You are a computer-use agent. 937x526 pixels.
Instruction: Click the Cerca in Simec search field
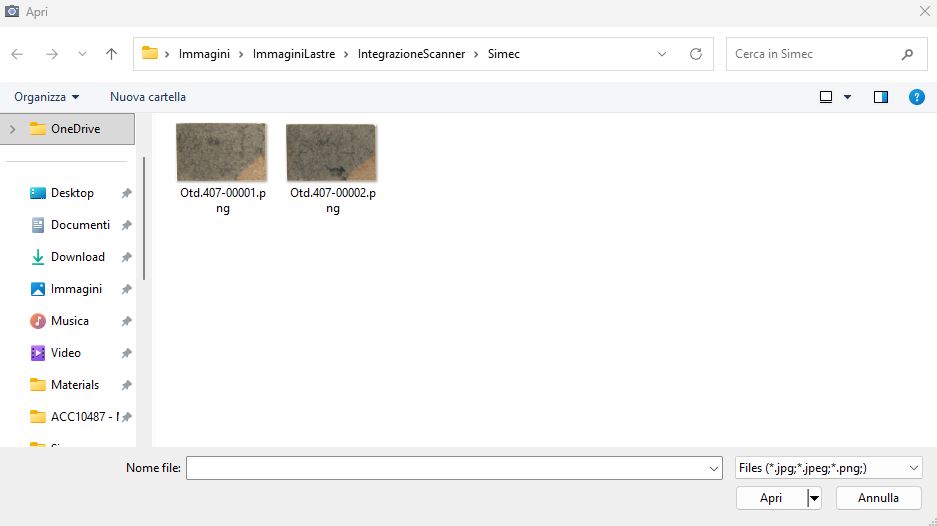[826, 54]
